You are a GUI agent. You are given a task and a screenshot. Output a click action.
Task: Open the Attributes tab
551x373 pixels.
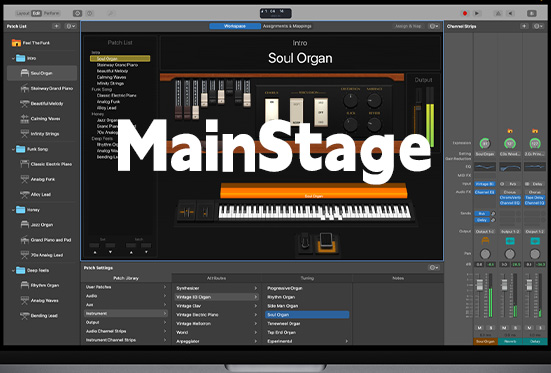point(216,278)
